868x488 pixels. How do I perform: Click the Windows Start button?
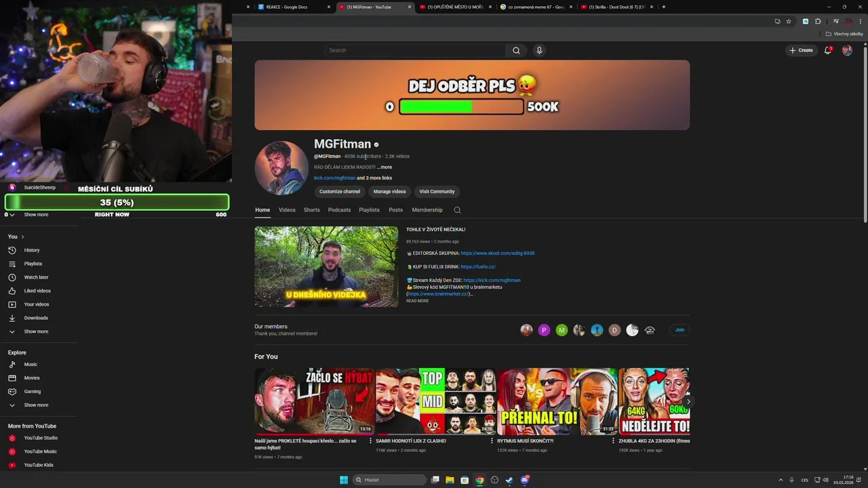coord(344,480)
